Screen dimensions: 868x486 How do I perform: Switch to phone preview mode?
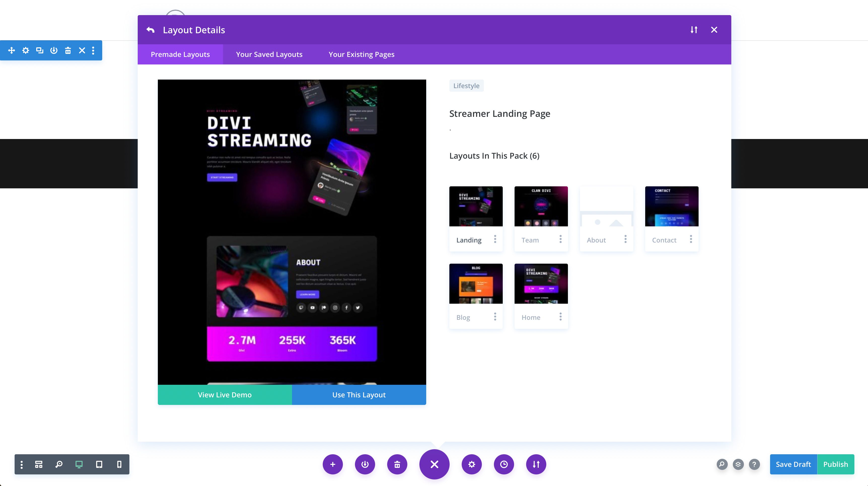[119, 464]
